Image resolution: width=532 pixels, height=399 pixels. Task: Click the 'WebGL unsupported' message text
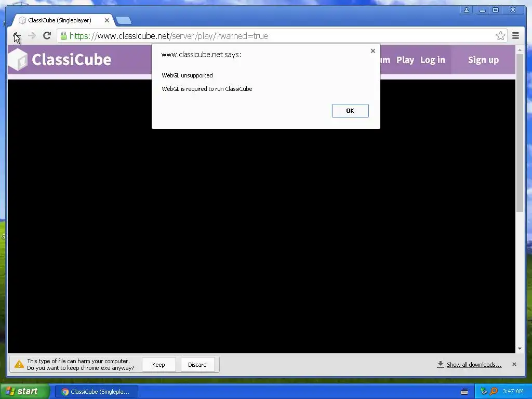point(187,75)
